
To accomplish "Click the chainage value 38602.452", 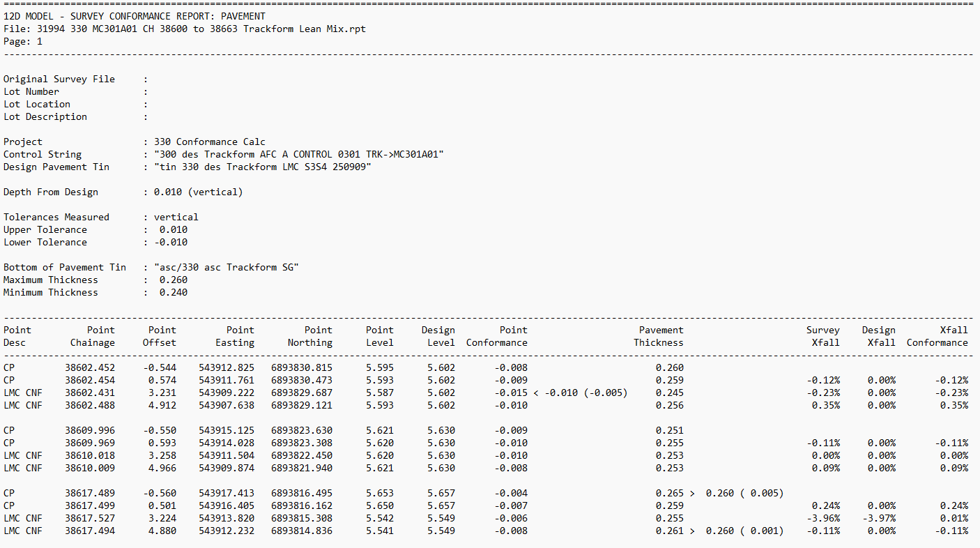I will click(90, 367).
